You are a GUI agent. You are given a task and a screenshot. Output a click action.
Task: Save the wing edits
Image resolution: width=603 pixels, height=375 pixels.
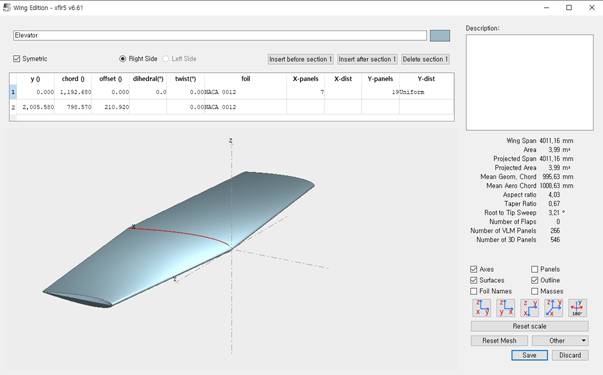tap(530, 355)
